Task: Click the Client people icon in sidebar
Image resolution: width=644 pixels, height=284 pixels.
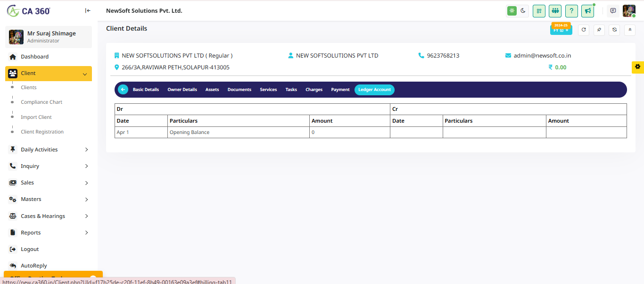Action: pyautogui.click(x=13, y=74)
